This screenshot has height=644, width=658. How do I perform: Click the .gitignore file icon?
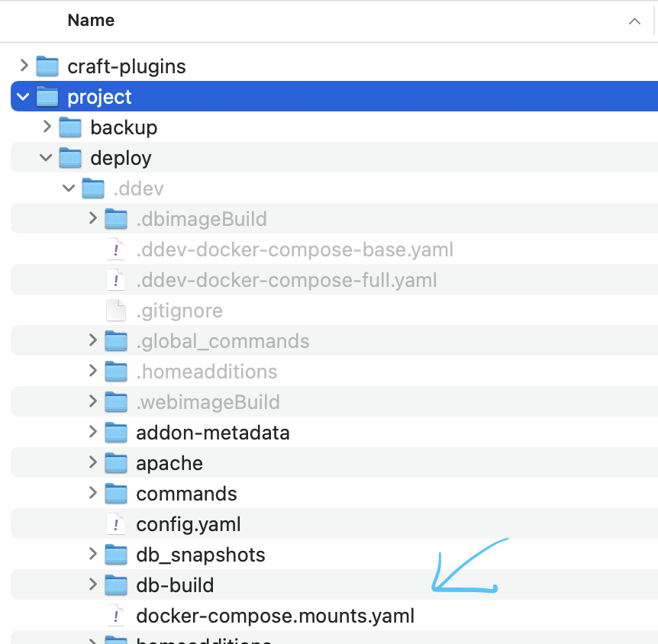click(x=116, y=311)
